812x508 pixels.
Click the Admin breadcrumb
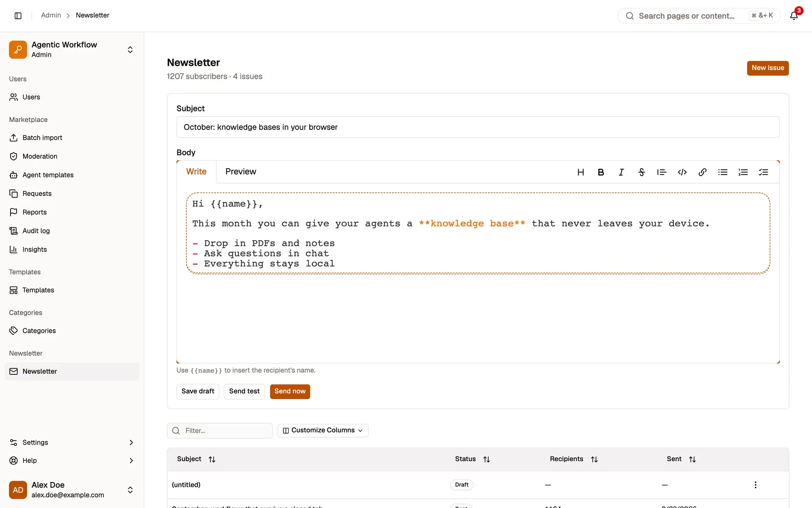tap(51, 15)
